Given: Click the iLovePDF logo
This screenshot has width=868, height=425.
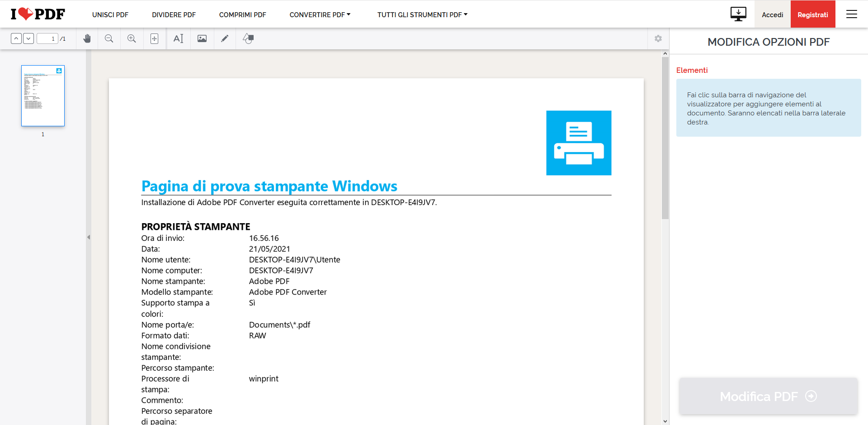Looking at the screenshot, I should click(38, 14).
